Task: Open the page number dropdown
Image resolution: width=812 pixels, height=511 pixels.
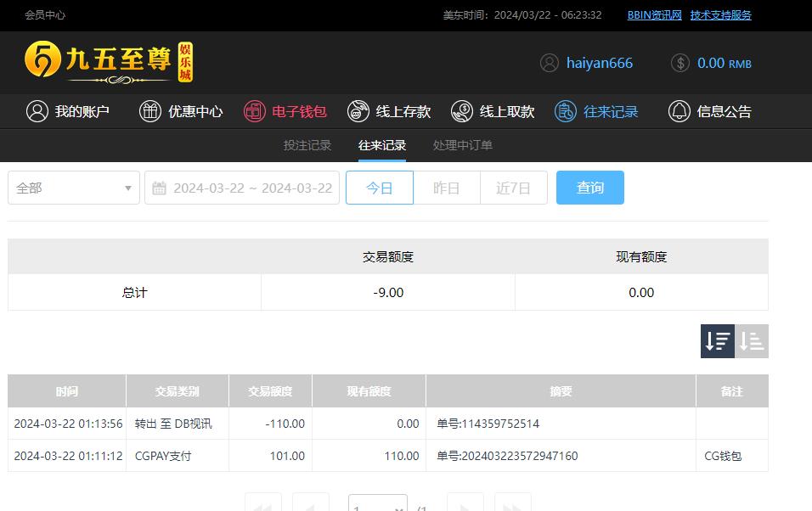Action: [377, 503]
